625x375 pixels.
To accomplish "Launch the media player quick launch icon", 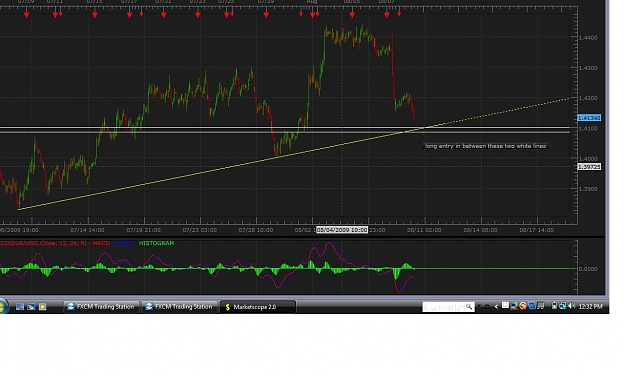I will coord(42,306).
